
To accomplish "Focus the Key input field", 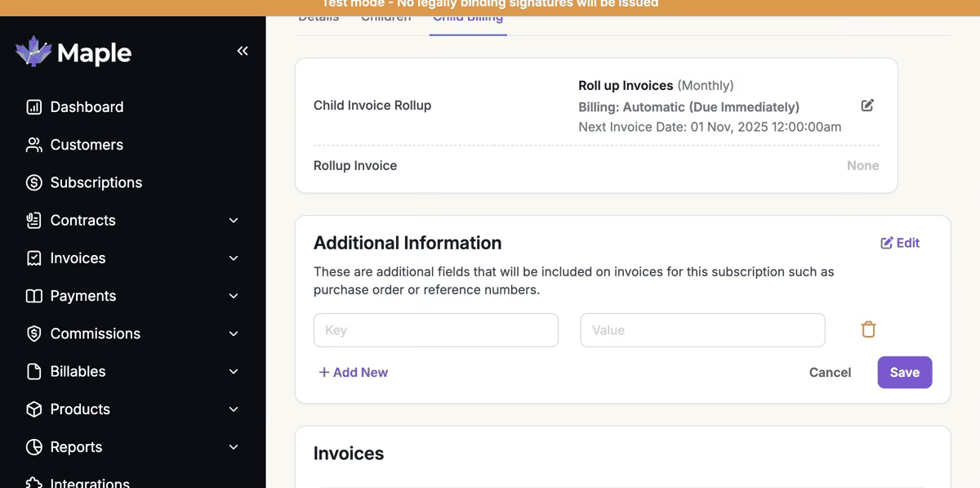I will (x=436, y=330).
